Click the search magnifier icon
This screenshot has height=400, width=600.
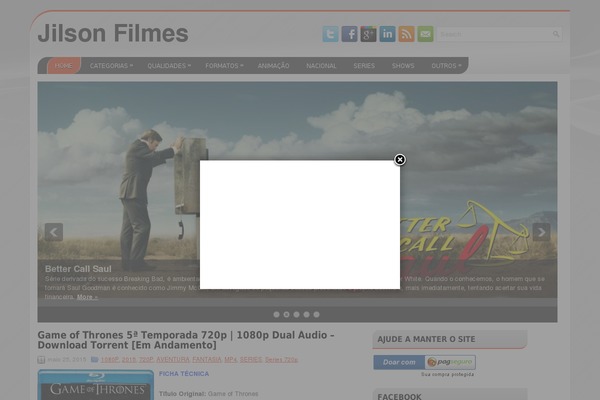tap(556, 34)
